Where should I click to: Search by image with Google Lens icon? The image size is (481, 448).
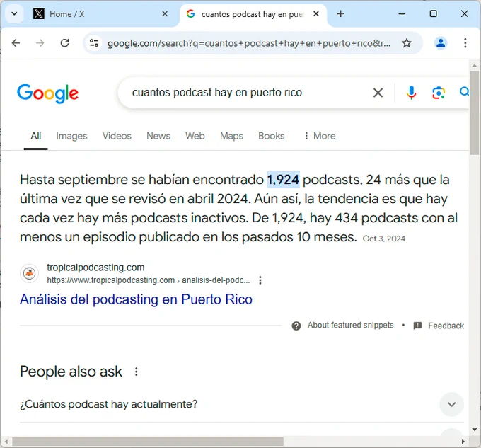coord(439,93)
